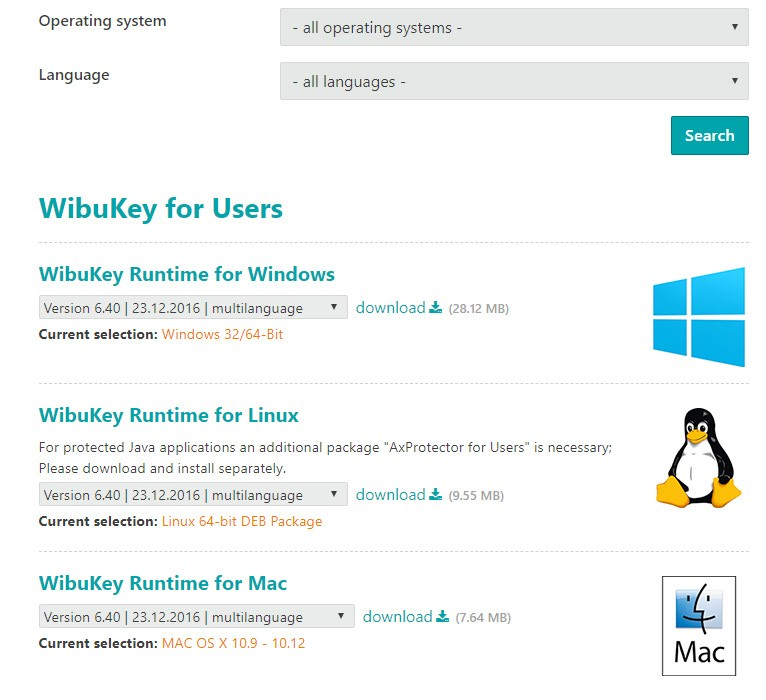766x700 pixels.
Task: Click the WibuKey Runtime for Linux heading
Action: (x=168, y=415)
